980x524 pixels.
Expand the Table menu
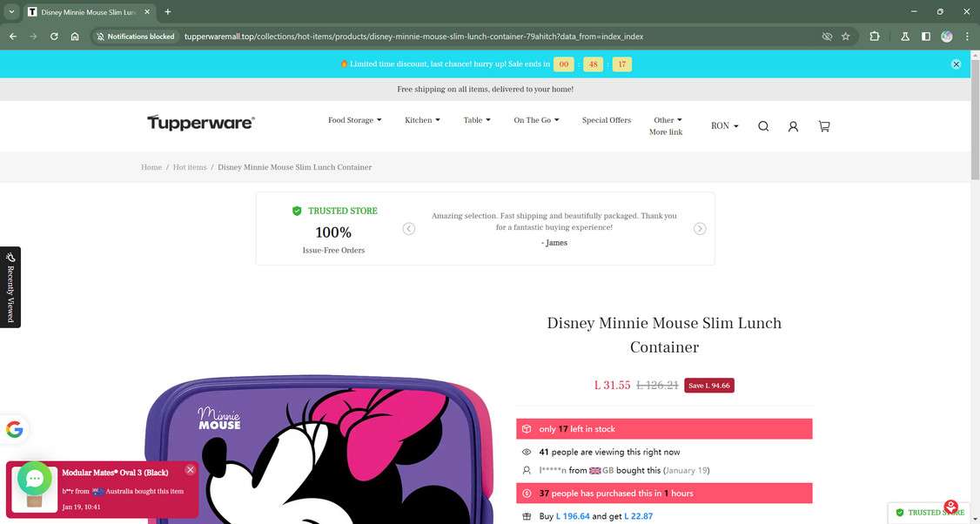pos(477,120)
